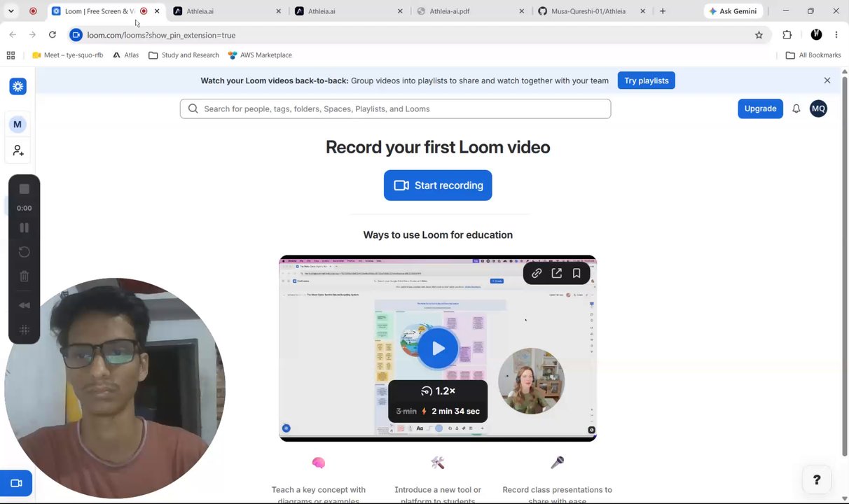Screen dimensions: 849x504
Task: Click the Start recording button
Action: pyautogui.click(x=438, y=185)
